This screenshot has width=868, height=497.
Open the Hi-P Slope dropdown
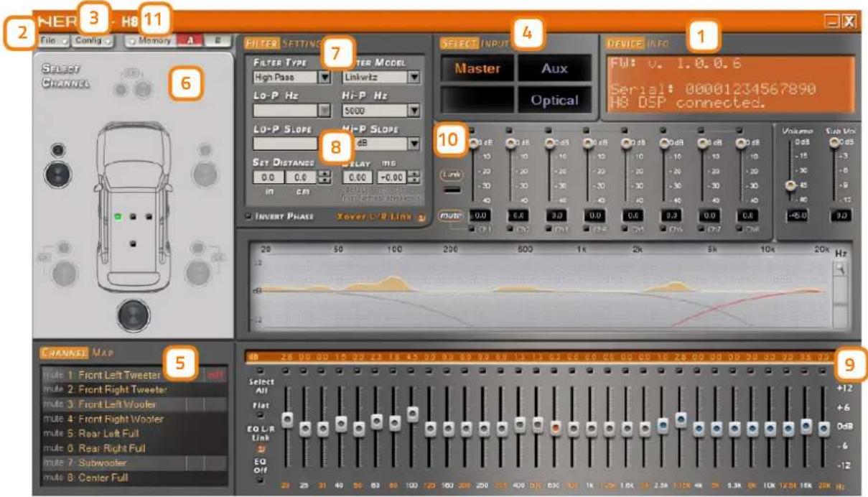(414, 144)
